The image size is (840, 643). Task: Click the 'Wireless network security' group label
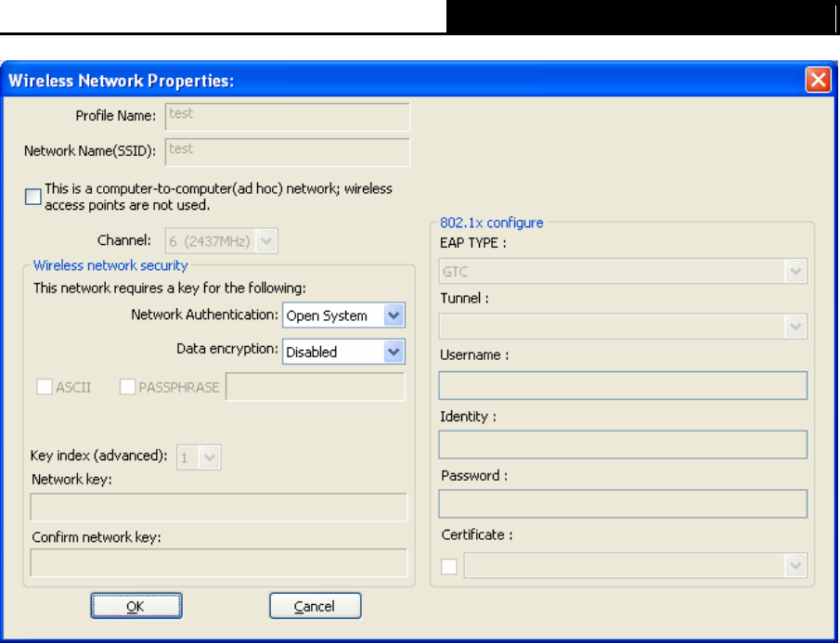point(110,265)
